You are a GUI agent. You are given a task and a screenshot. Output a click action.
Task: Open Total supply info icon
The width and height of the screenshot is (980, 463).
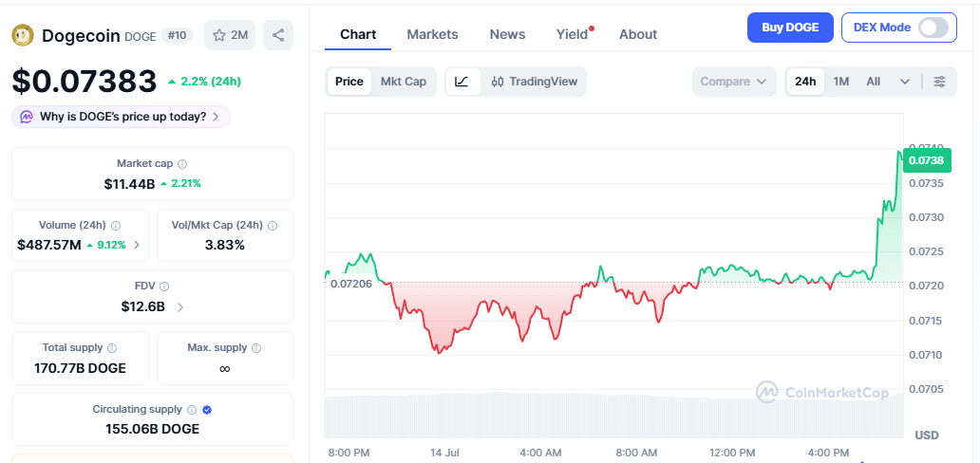[112, 347]
